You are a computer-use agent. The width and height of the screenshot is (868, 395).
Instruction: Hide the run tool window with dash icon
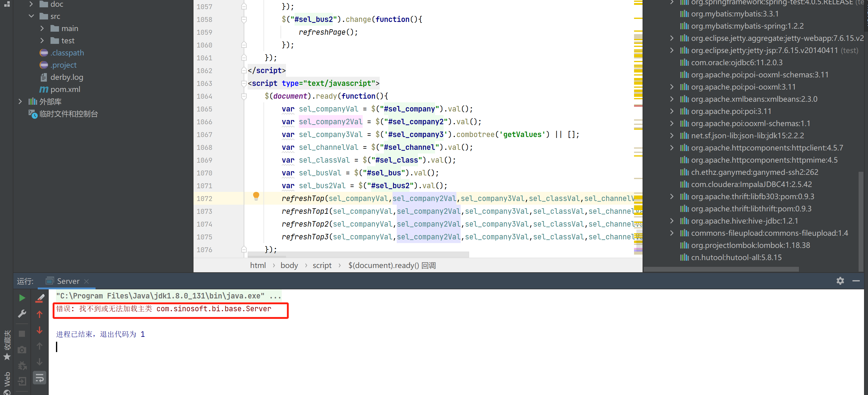pyautogui.click(x=856, y=281)
